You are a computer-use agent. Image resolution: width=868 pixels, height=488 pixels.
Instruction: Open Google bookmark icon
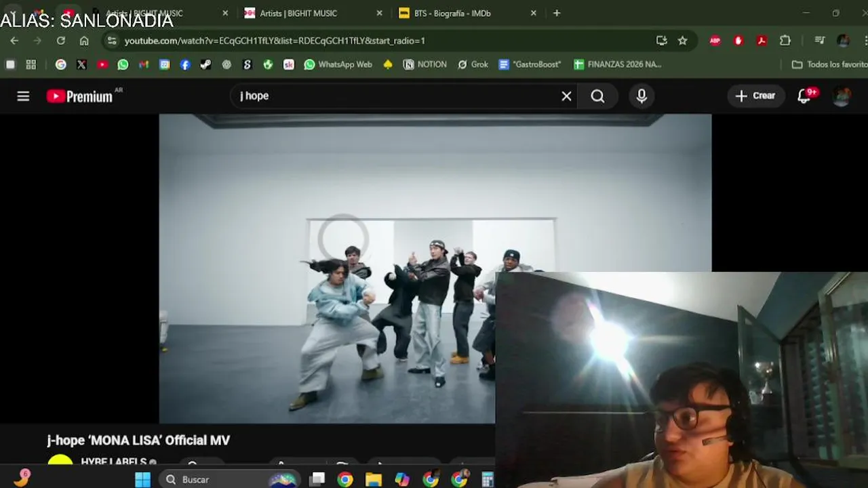61,64
